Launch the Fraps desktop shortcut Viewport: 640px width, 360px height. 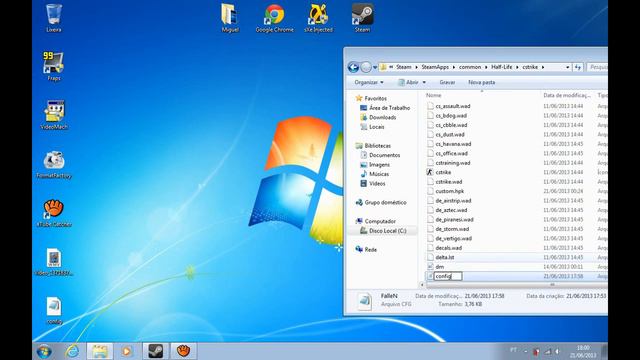click(x=53, y=66)
